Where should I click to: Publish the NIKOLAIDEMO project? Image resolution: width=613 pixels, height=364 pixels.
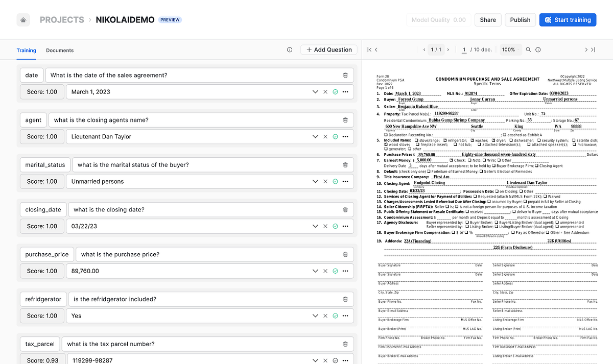[520, 19]
